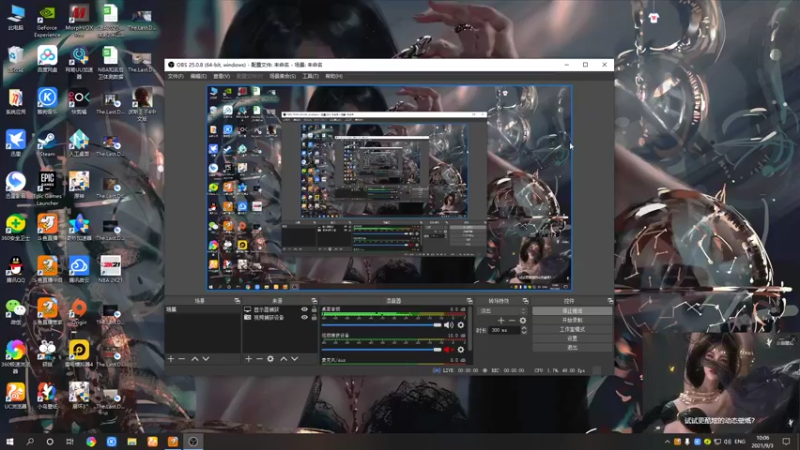Viewport: 800px width, 450px height.
Task: Select the scene entry in Scenes list
Action: (x=203, y=310)
